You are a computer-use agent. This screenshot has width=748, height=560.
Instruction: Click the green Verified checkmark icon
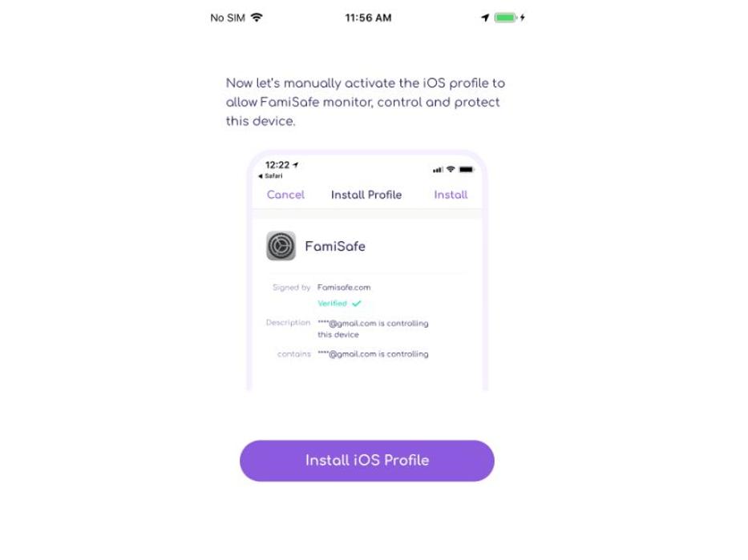point(356,304)
